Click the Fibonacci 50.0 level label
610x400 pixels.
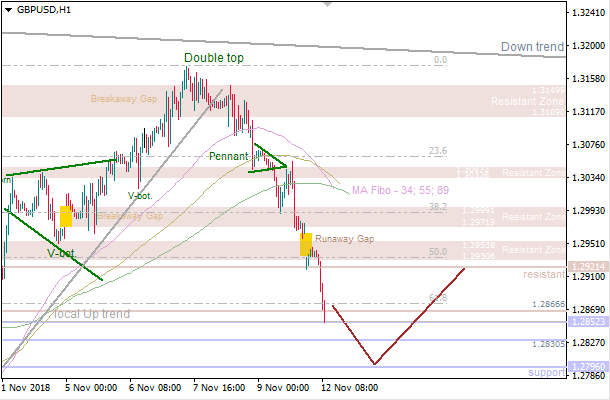click(437, 252)
